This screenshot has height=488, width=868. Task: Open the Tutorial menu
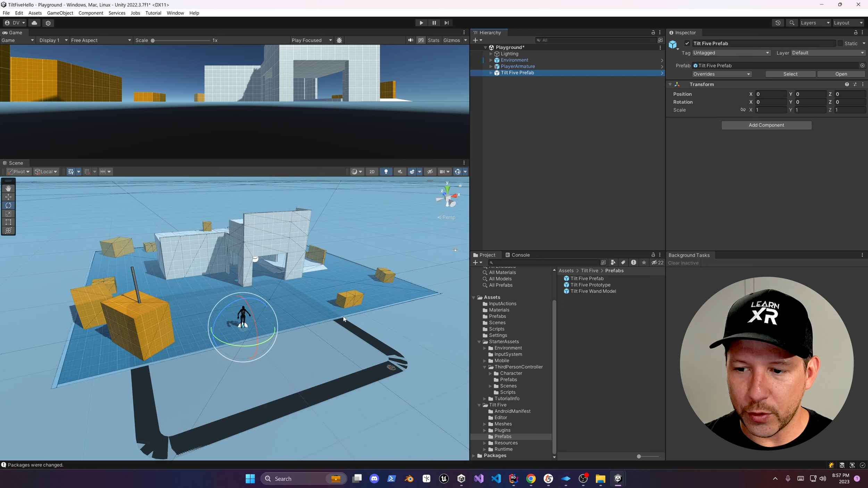153,13
